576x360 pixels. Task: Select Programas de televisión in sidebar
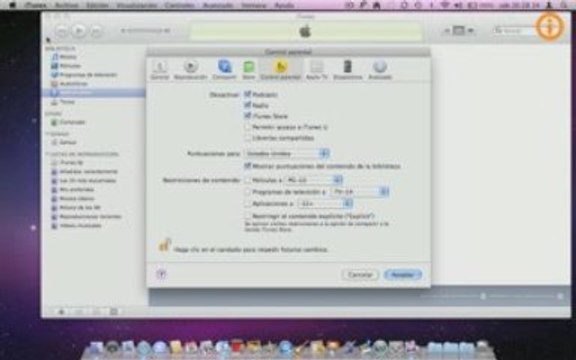[84, 75]
